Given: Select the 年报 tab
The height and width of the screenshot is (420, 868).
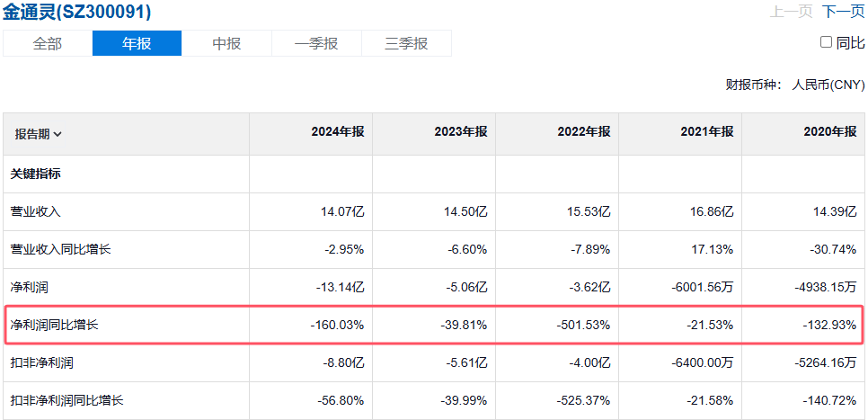Looking at the screenshot, I should 137,43.
